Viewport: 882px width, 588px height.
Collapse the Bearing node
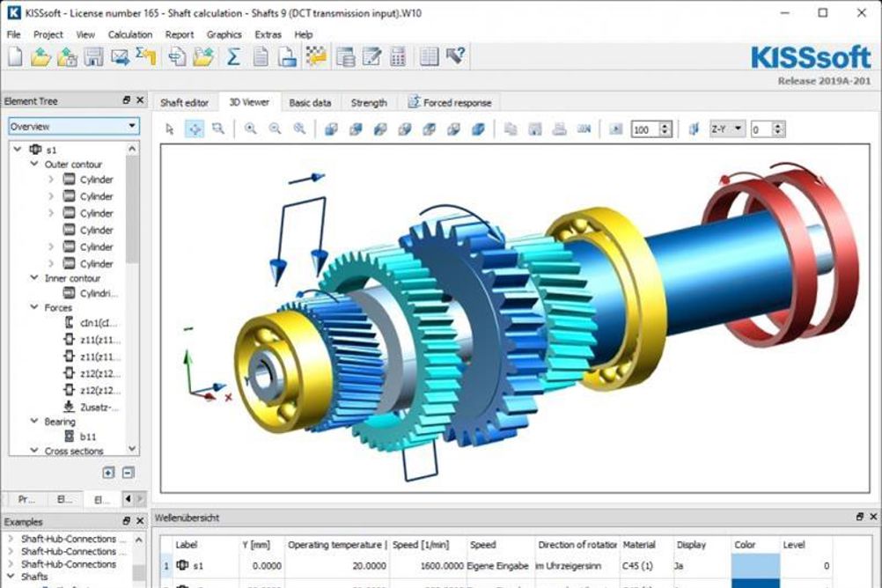click(34, 421)
